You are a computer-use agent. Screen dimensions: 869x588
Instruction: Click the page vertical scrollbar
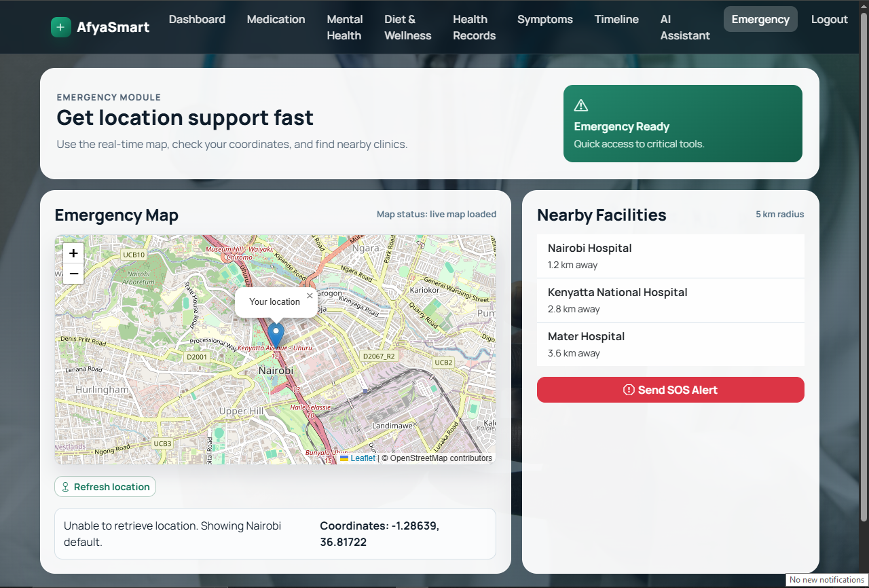click(x=864, y=266)
